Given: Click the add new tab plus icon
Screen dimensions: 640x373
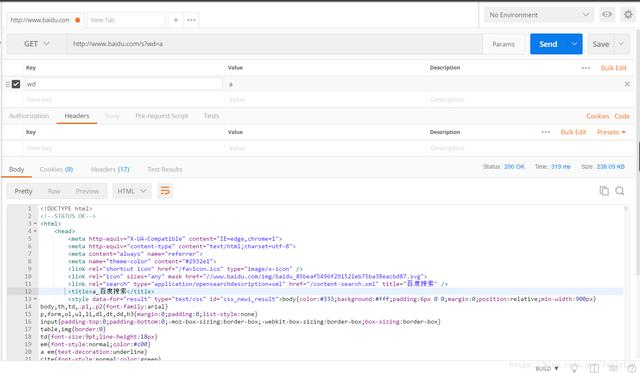Looking at the screenshot, I should click(x=176, y=20).
